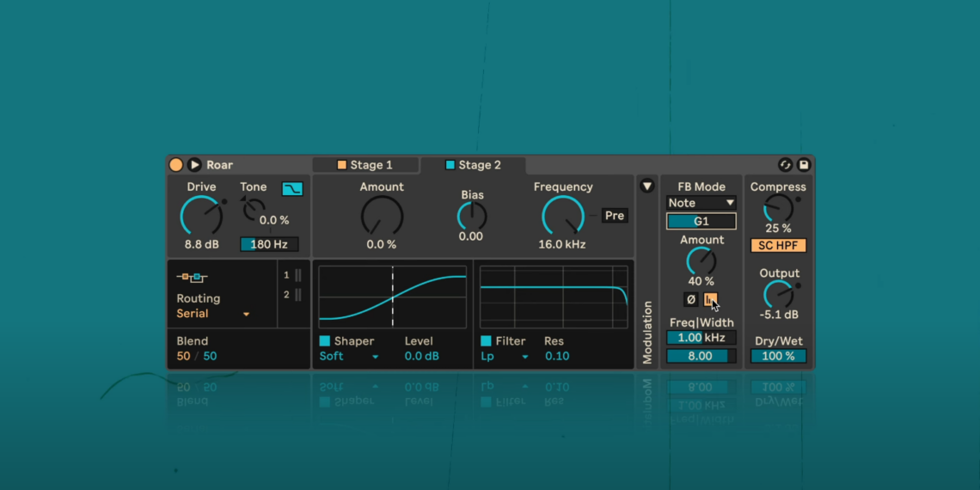Click the G1 feedback note field
This screenshot has height=490, width=980.
pyautogui.click(x=701, y=222)
